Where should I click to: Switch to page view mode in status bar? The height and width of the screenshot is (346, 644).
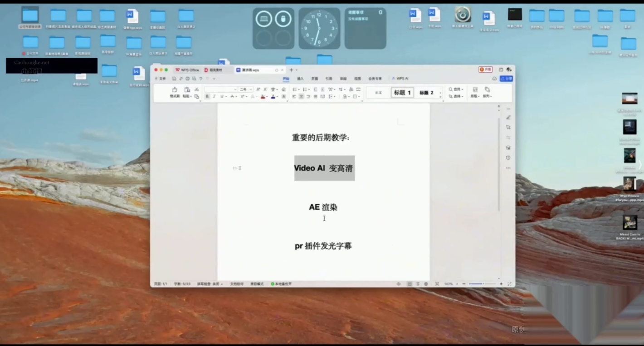point(409,284)
